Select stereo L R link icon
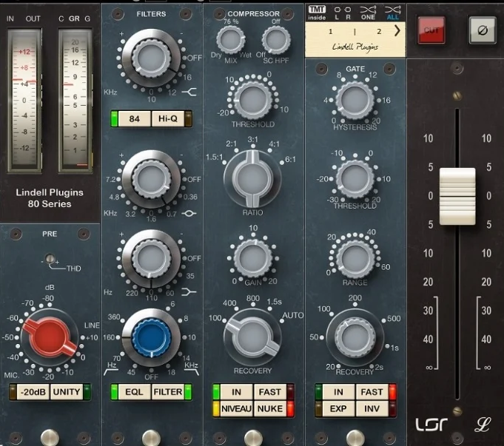Viewport: 504px width, 446px height. [x=343, y=13]
